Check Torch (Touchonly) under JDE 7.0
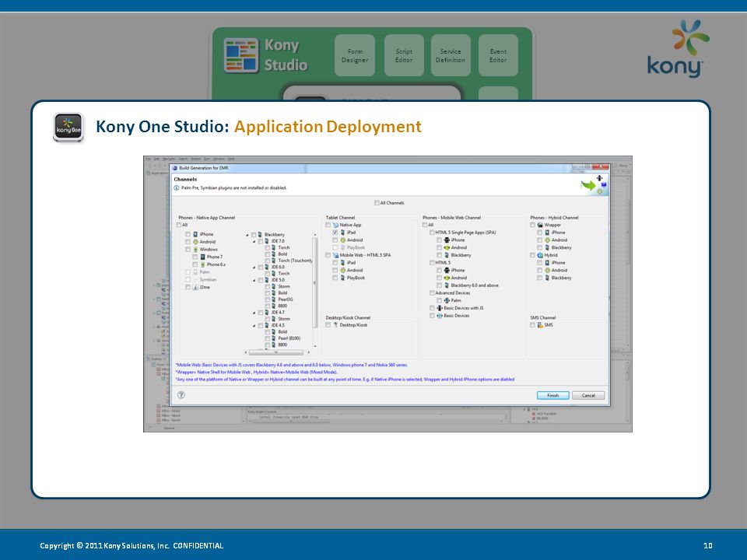Screen dimensions: 747x560 click(267, 261)
